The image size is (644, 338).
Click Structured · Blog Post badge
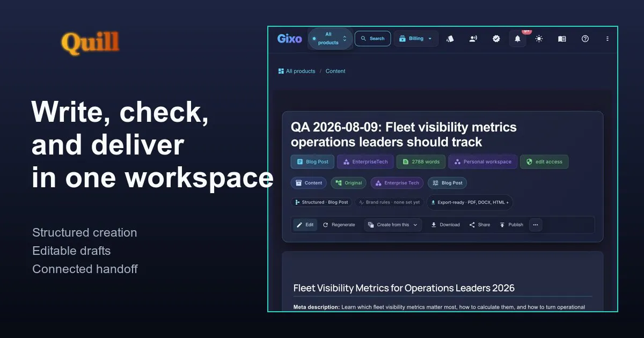click(x=321, y=202)
